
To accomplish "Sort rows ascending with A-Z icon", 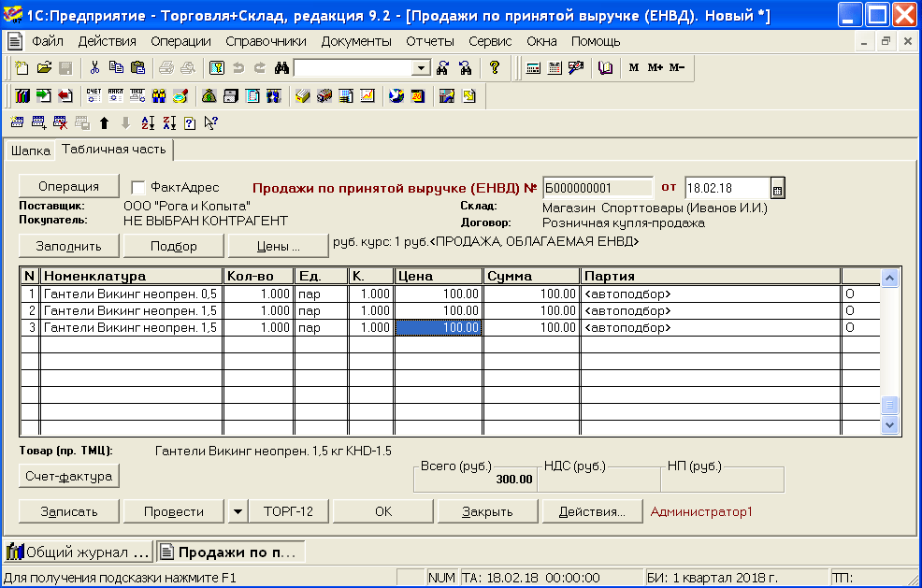I will click(147, 122).
